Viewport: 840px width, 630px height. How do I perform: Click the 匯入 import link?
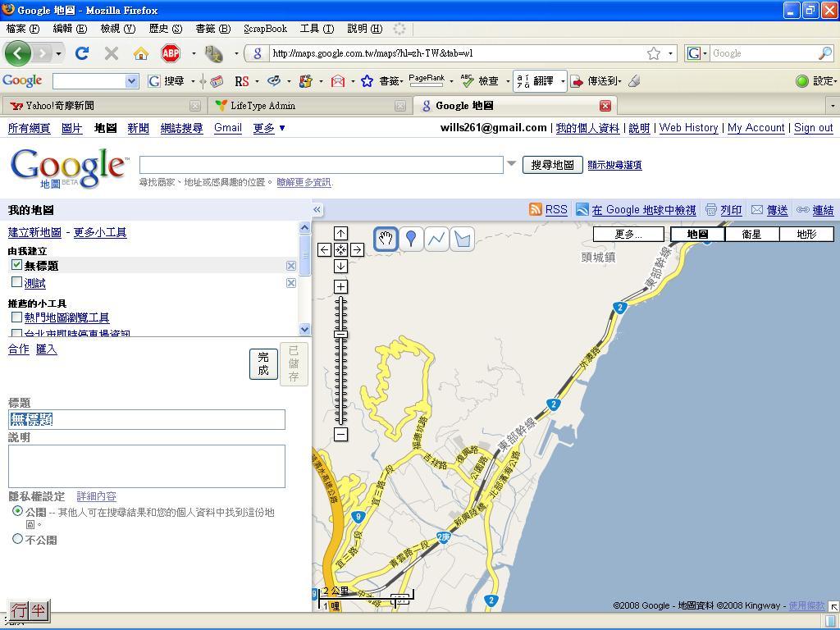pos(47,349)
